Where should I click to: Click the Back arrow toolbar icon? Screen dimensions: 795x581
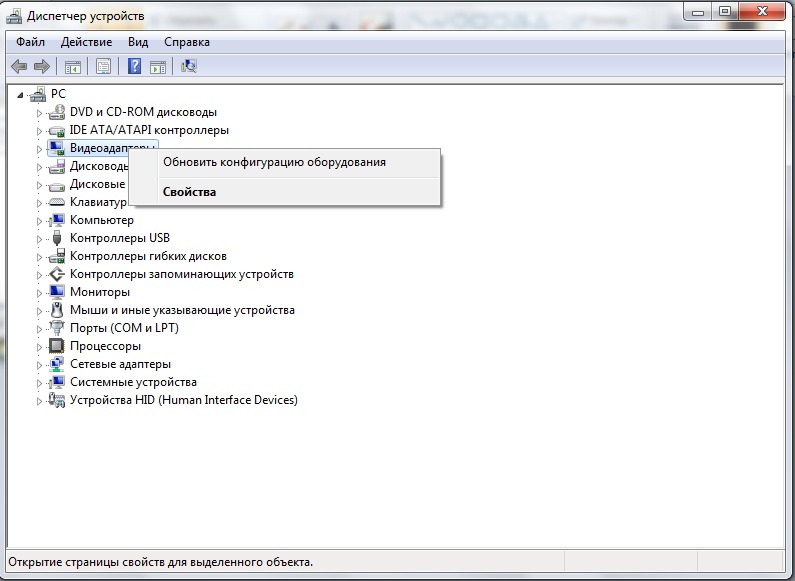pyautogui.click(x=19, y=66)
